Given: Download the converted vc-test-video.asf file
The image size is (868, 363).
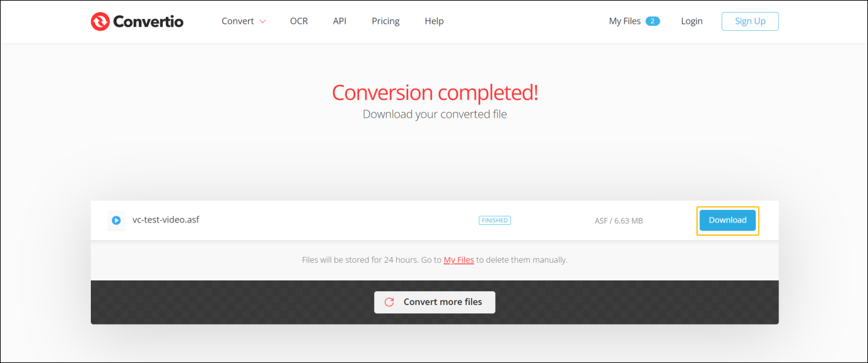Looking at the screenshot, I should (727, 220).
